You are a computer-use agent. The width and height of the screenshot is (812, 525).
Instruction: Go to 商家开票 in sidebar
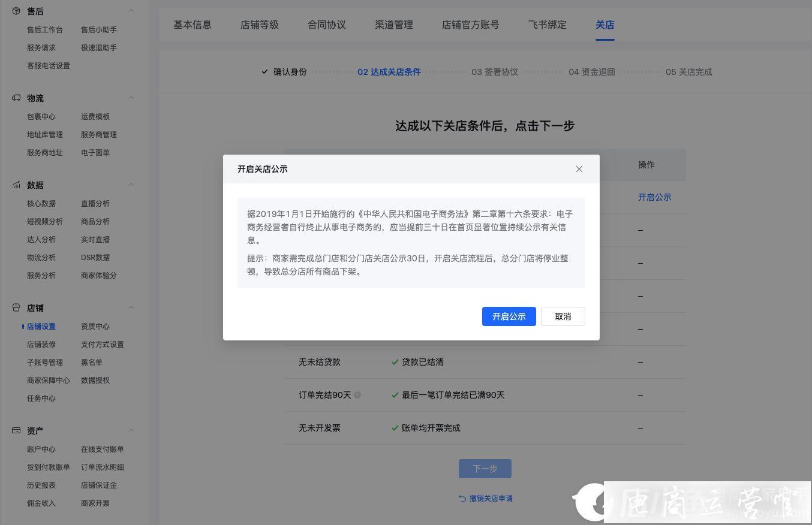(x=95, y=503)
